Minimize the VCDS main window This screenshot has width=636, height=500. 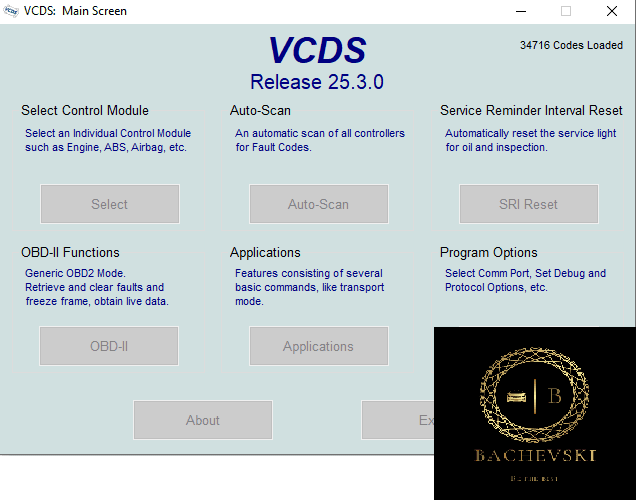tap(519, 11)
